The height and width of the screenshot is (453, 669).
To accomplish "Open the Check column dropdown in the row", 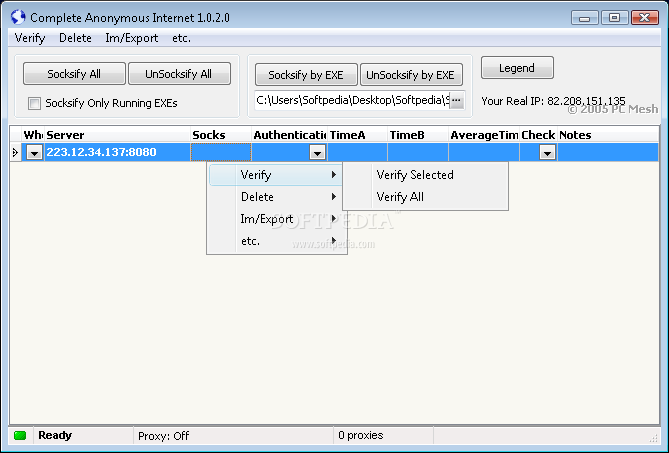I will pyautogui.click(x=547, y=152).
